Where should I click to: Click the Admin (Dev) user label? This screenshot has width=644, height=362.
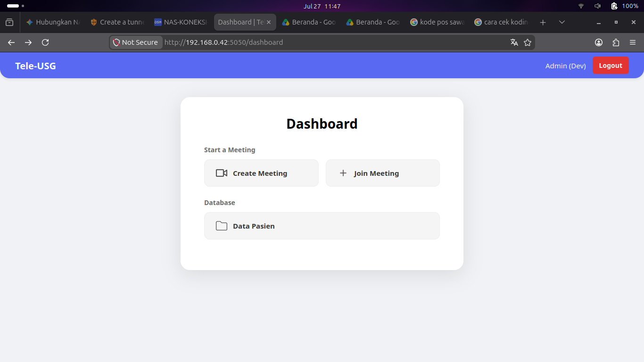566,66
